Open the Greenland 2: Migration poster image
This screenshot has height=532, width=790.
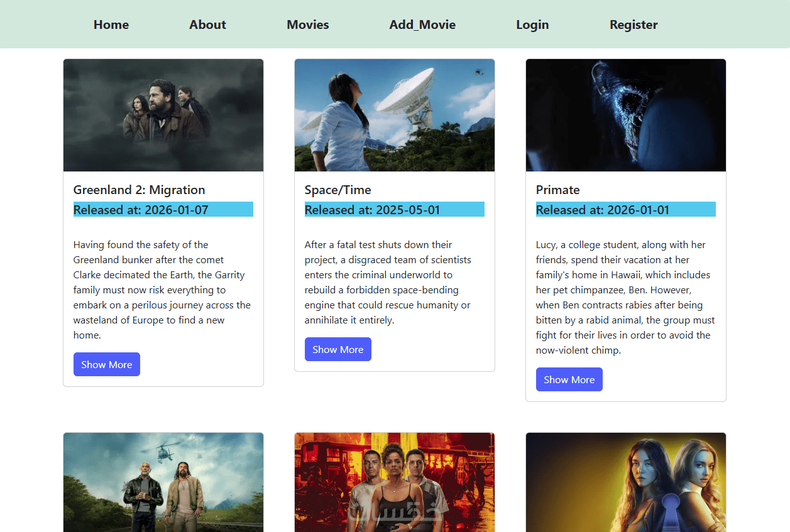(x=163, y=115)
